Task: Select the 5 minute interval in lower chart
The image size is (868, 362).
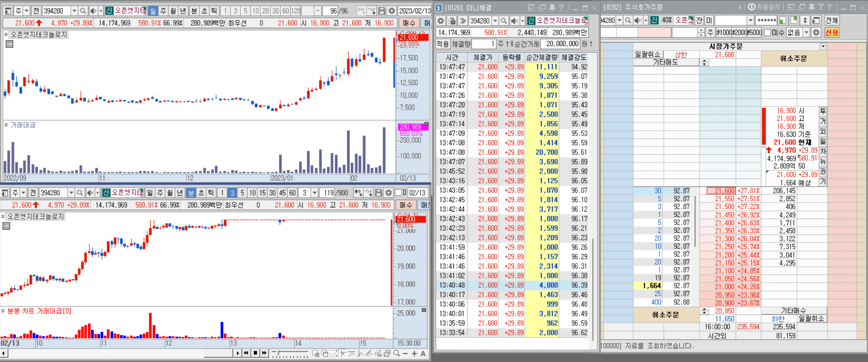Action: (x=242, y=193)
